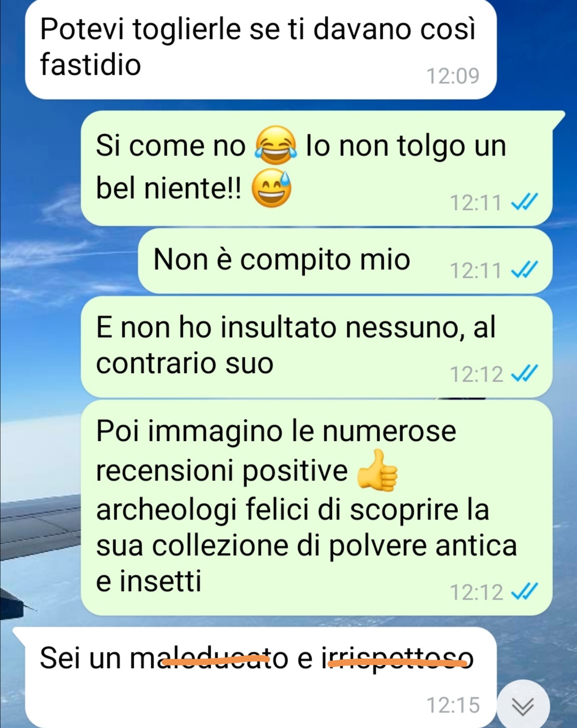Tap read checkmarks on the 'Si come no' message
577x728 pixels.
tap(524, 202)
